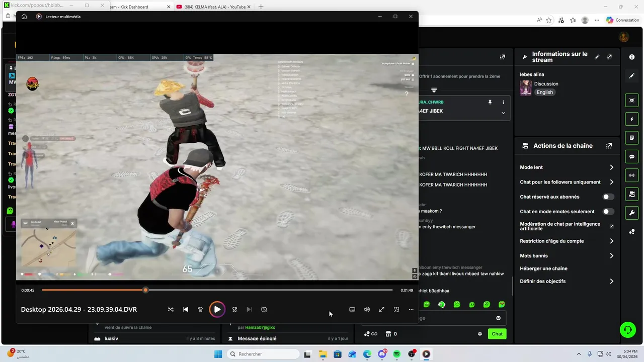Open a new browser tab
Viewport: 644px width, 362px height.
[261, 7]
